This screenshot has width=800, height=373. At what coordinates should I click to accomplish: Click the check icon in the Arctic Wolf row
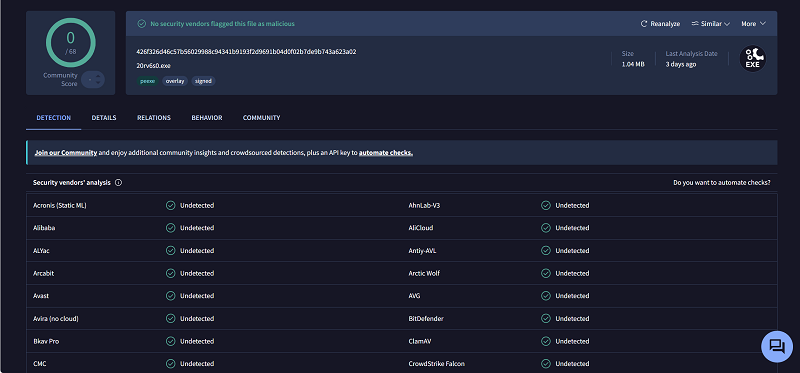click(x=546, y=273)
